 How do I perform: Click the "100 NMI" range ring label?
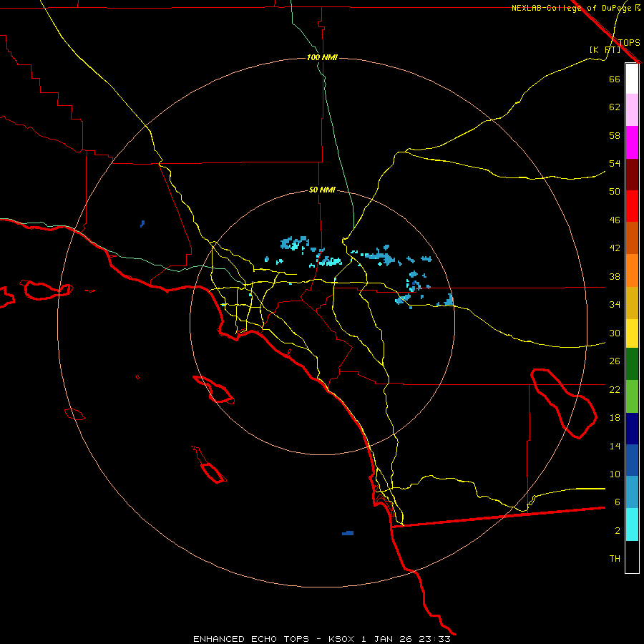[x=322, y=57]
